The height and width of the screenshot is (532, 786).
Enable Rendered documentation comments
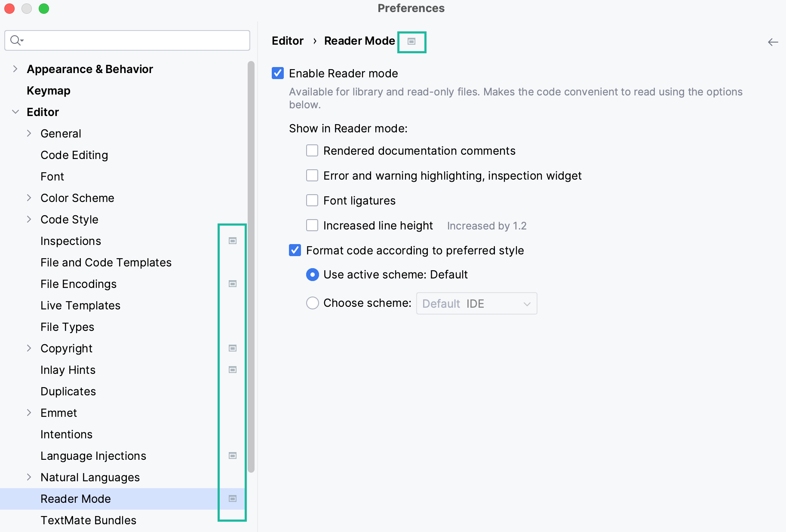point(312,150)
